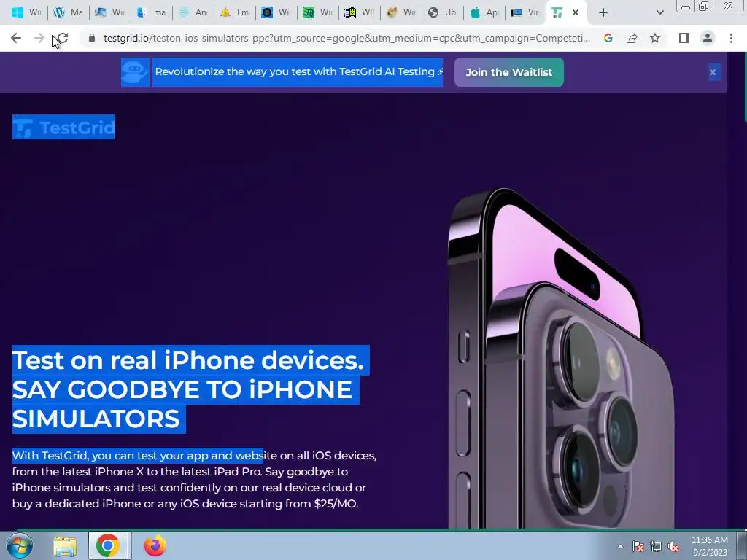This screenshot has height=560, width=747.
Task: Switch to the 'Vir' tab
Action: click(526, 13)
